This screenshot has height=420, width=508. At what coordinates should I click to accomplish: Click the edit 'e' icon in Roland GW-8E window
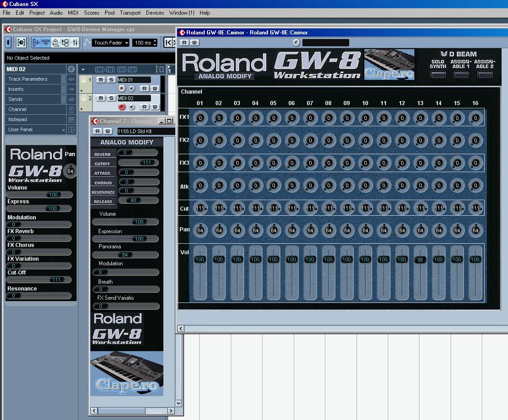tap(296, 42)
